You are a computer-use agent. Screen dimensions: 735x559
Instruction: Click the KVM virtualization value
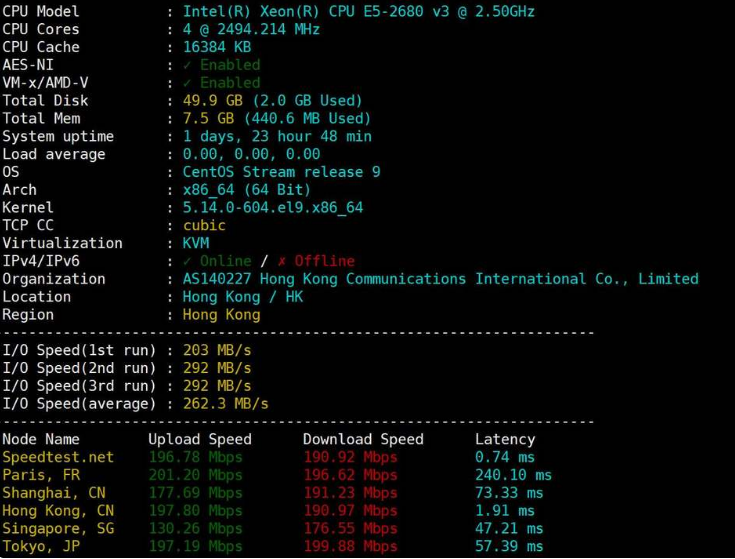click(195, 243)
